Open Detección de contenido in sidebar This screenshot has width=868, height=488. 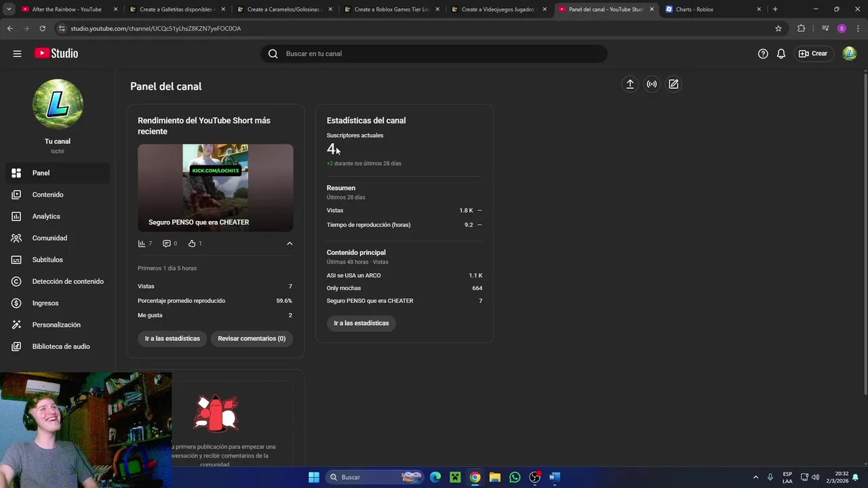click(x=58, y=281)
